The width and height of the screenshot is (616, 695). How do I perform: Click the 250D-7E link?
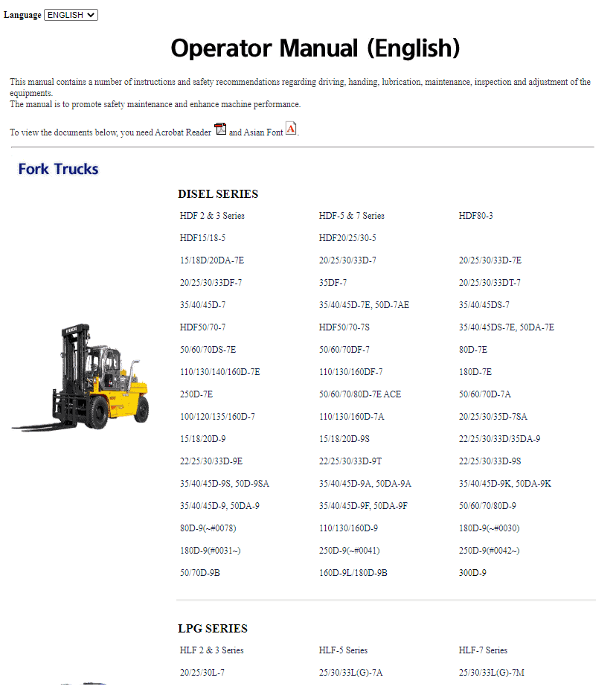coord(196,394)
